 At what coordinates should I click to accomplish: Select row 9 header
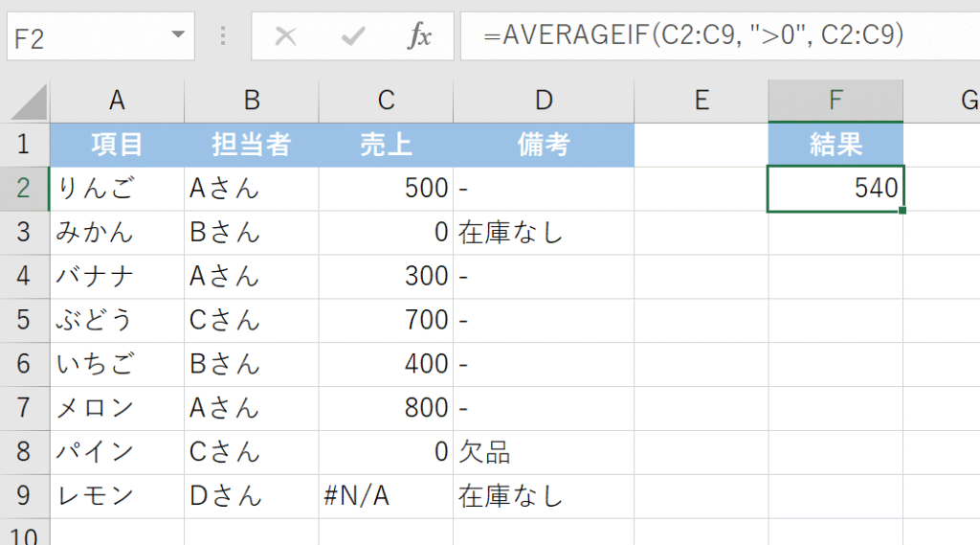point(24,496)
